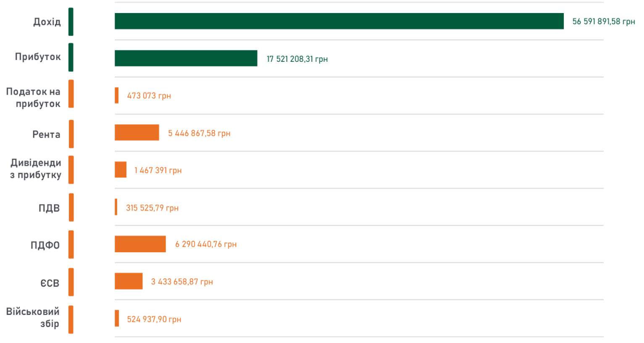Screen dimensions: 644x343
Task: Select the ПДВ category label
Action: click(49, 208)
